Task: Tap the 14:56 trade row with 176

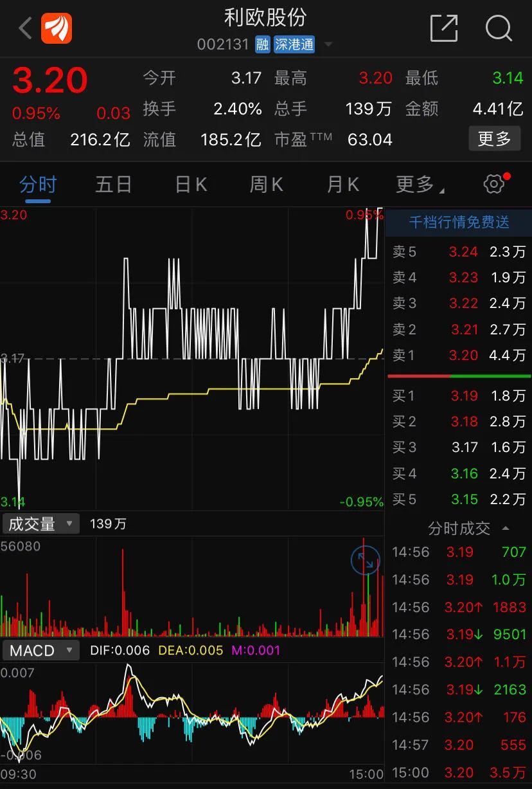Action: pyautogui.click(x=459, y=717)
